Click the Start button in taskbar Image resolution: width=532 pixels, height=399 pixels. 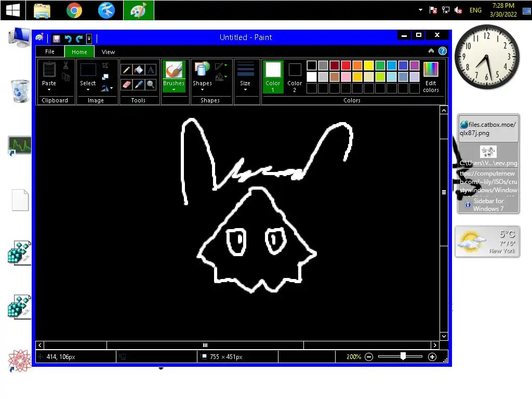13,10
